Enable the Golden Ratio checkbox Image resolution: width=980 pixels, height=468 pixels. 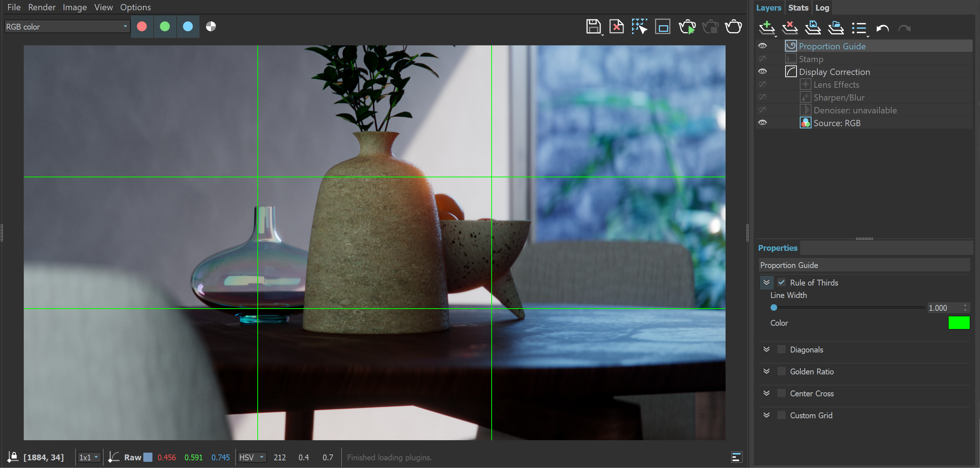pyautogui.click(x=782, y=371)
